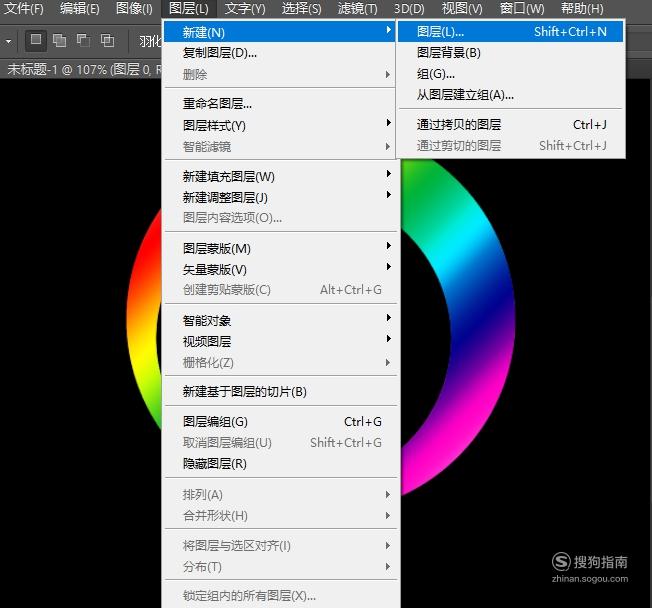Choose 新建基于图层的切片(B)
The width and height of the screenshot is (652, 608).
coord(279,391)
